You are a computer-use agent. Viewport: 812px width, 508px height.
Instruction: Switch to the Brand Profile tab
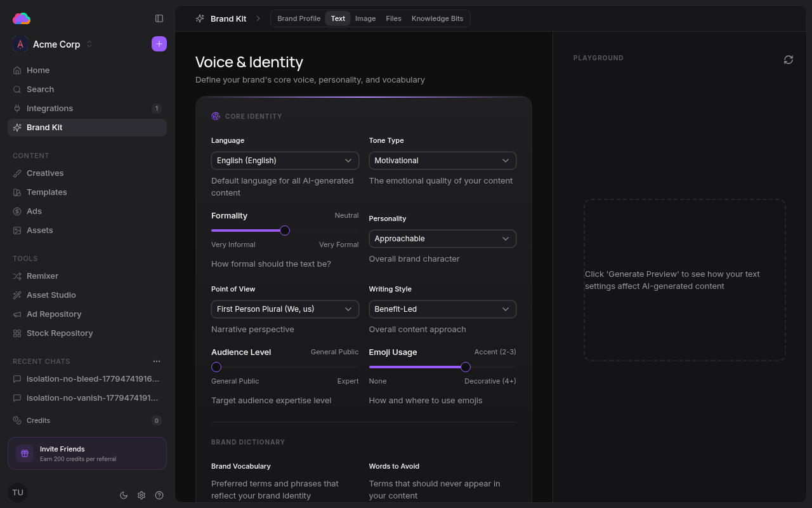click(299, 18)
